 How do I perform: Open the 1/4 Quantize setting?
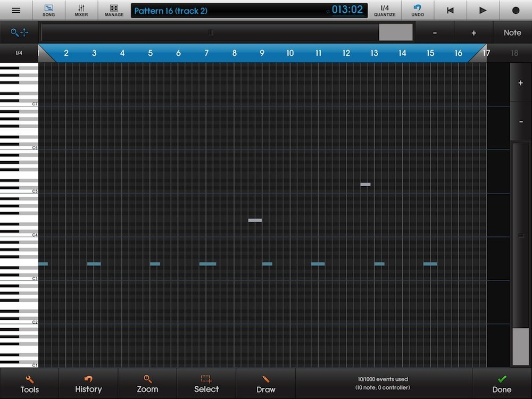click(385, 10)
